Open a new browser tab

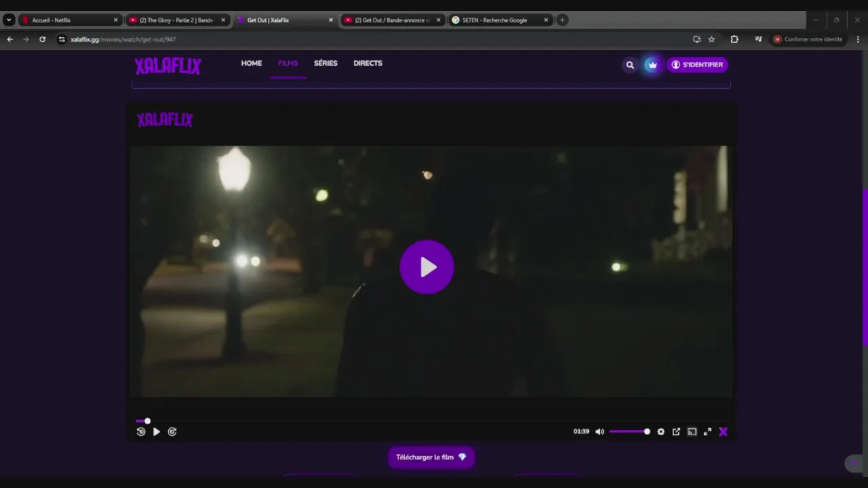coord(562,20)
